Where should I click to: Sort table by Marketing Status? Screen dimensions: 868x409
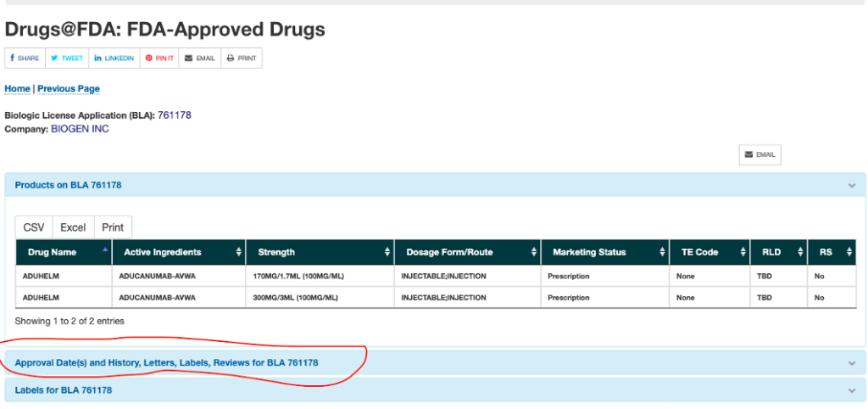[x=605, y=252]
